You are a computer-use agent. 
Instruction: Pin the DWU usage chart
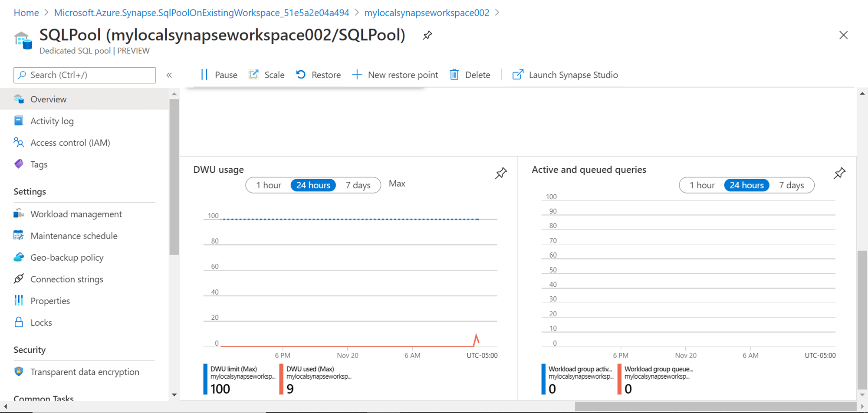point(500,173)
